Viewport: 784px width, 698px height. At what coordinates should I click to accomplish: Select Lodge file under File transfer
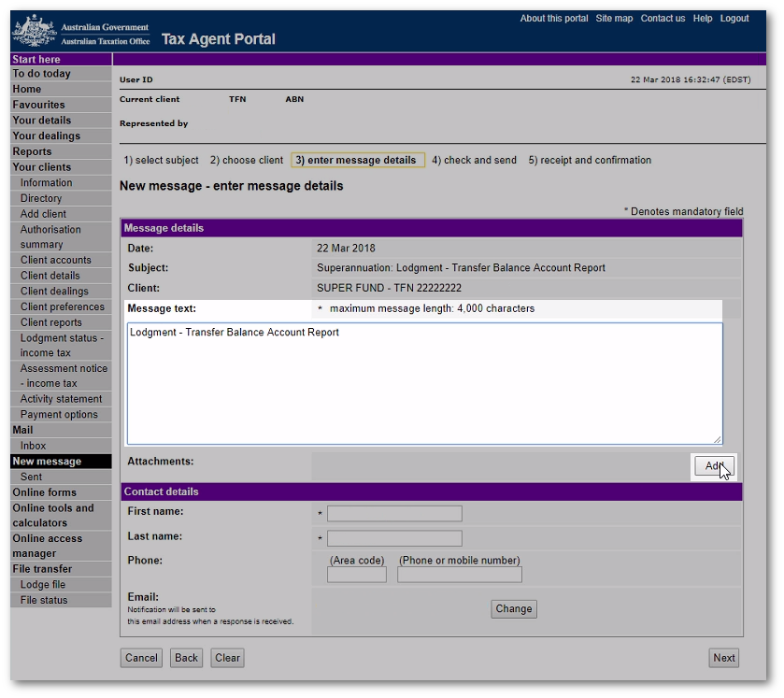(x=43, y=585)
